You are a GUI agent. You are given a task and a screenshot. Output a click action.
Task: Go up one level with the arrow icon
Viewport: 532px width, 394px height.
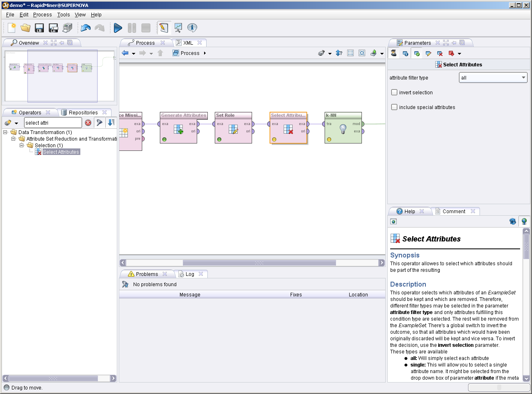pyautogui.click(x=160, y=53)
